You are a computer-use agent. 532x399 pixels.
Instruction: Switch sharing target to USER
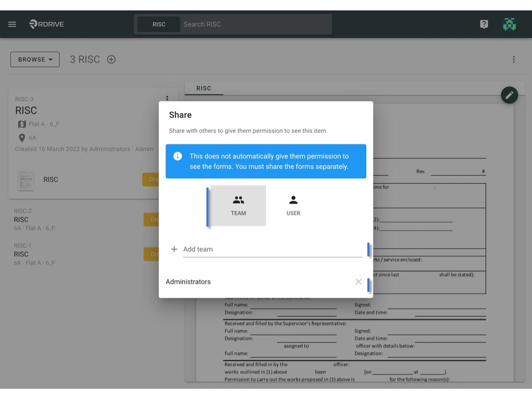[293, 205]
